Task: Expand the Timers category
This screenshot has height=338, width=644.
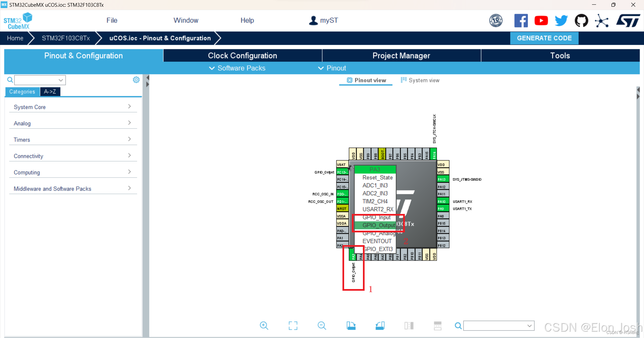Action: [x=73, y=140]
